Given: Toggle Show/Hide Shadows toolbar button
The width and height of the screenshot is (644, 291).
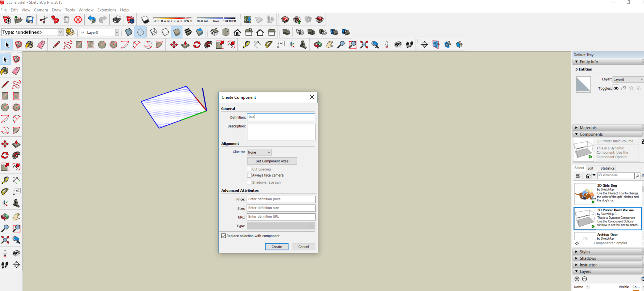Looking at the screenshot, I should pyautogui.click(x=145, y=20).
